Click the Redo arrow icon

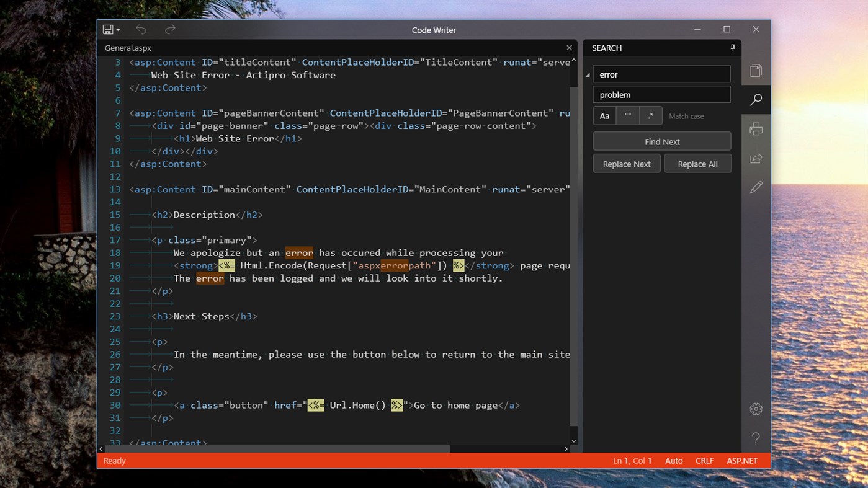pos(170,30)
